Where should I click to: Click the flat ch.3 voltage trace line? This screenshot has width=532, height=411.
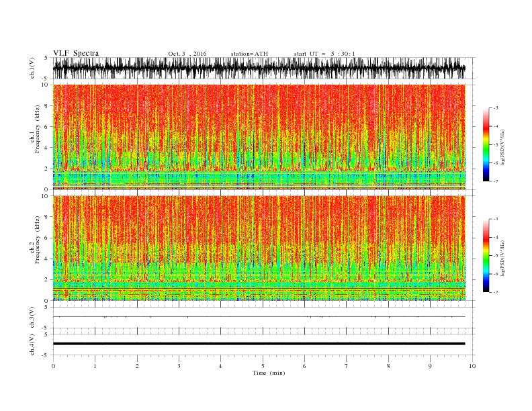pyautogui.click(x=259, y=317)
